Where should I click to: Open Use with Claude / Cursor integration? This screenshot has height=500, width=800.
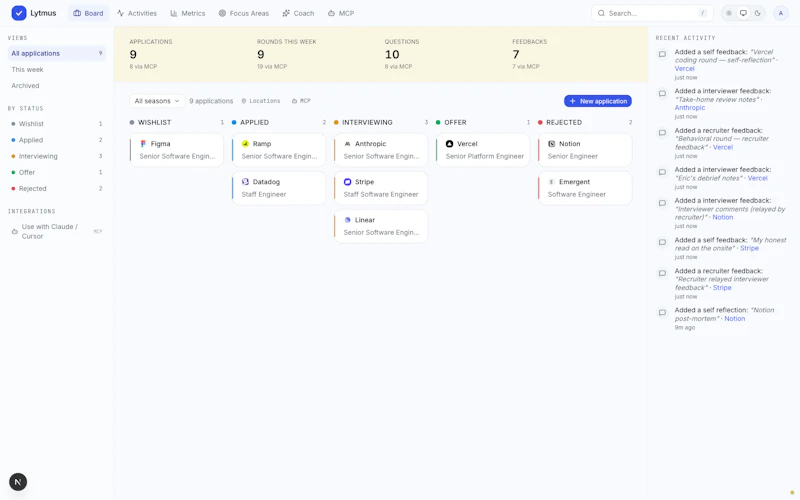[57, 231]
